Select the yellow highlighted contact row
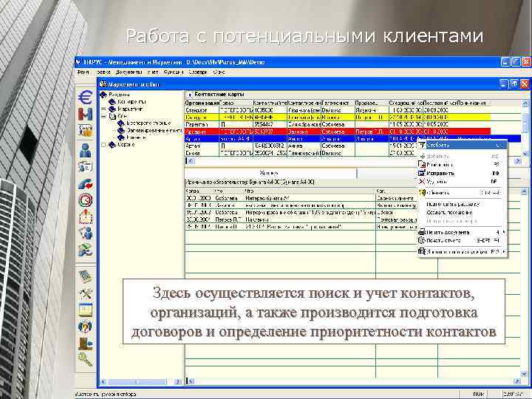 click(338, 117)
